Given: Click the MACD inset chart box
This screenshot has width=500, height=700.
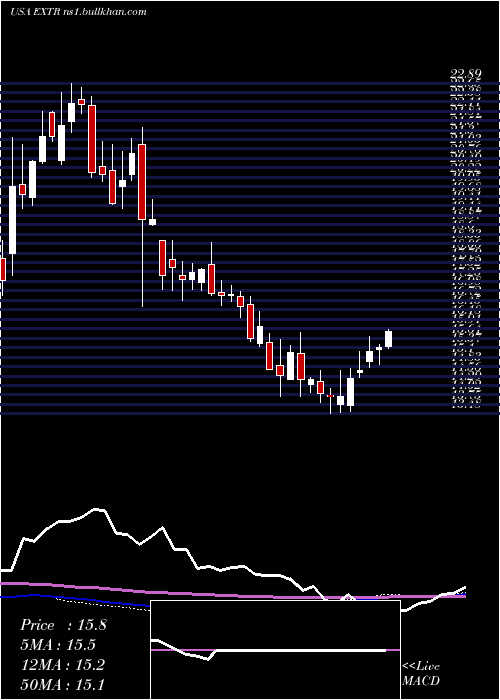Looking at the screenshot, I should (275, 650).
